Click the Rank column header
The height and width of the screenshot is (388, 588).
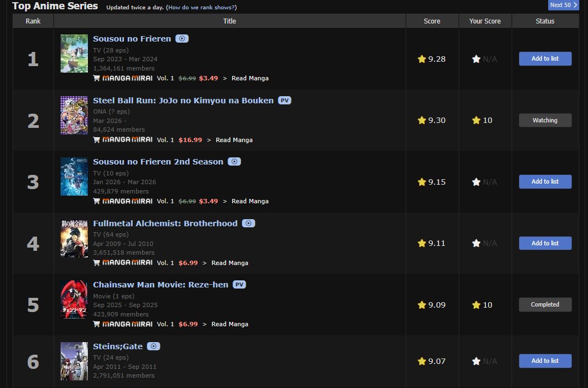pyautogui.click(x=33, y=21)
